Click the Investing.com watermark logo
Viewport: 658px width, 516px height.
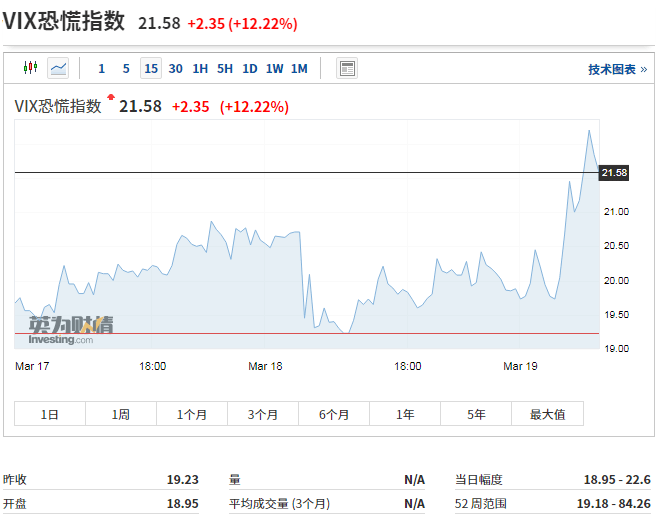click(x=70, y=331)
